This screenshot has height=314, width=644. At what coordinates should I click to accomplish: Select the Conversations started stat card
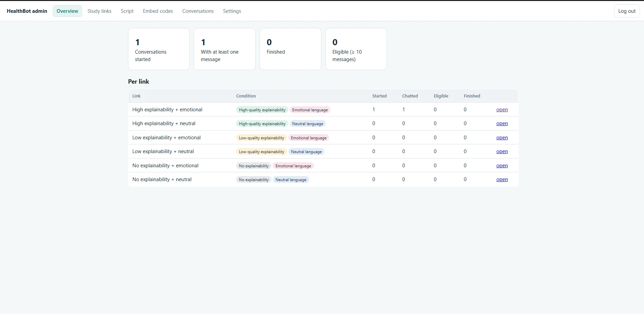pos(159,49)
